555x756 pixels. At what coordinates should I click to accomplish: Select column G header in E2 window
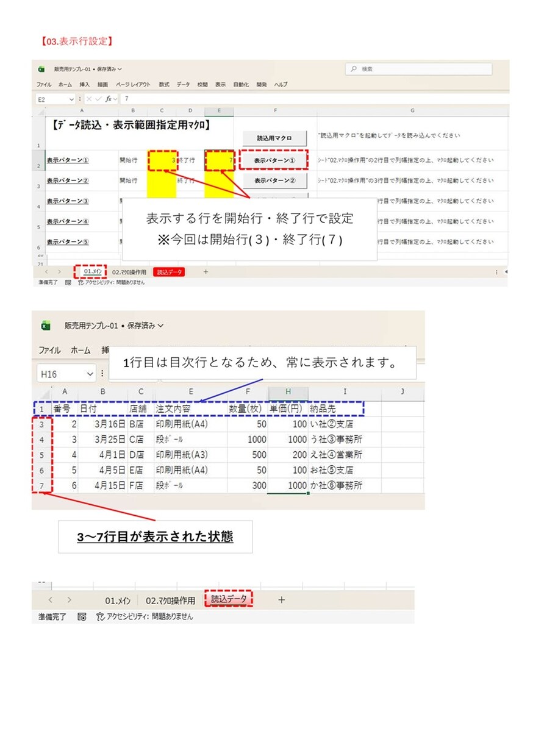tap(412, 110)
